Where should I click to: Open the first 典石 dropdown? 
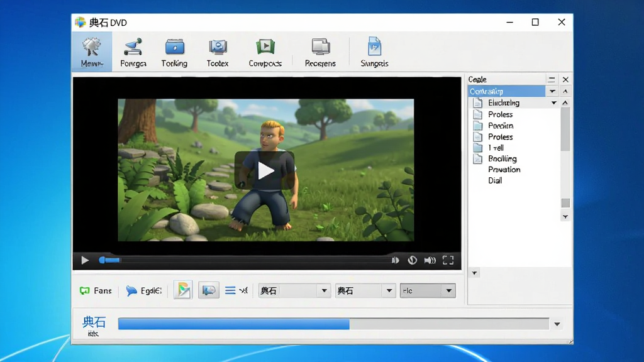click(x=294, y=290)
